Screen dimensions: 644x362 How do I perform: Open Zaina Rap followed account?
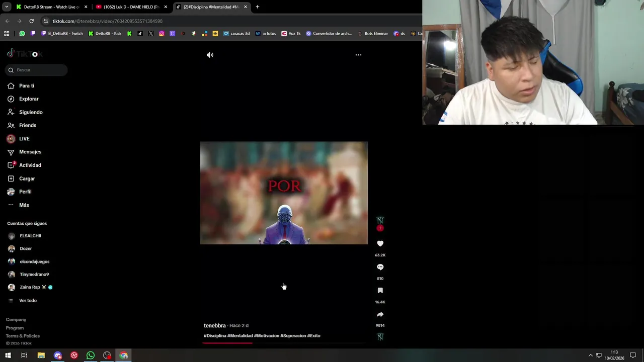30,287
